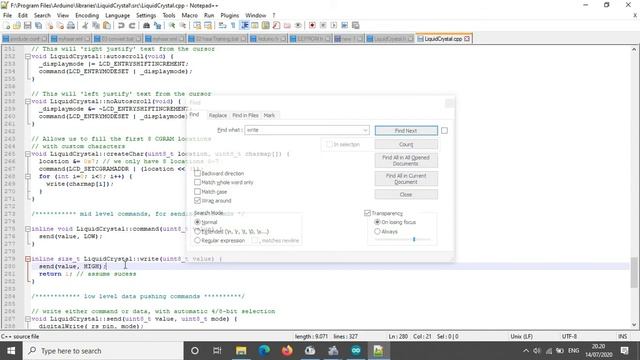Viewport: 640px width, 360px height.
Task: Toggle the Transparency checkbox
Action: coord(367,213)
